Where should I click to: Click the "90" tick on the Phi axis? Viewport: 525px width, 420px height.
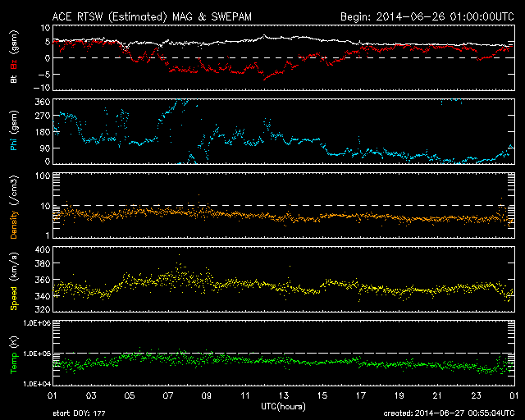tap(45, 148)
